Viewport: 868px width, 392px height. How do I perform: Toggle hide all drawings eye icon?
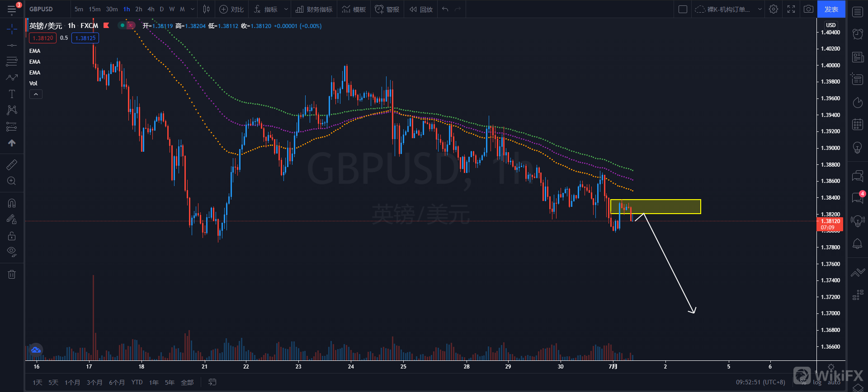coord(12,252)
